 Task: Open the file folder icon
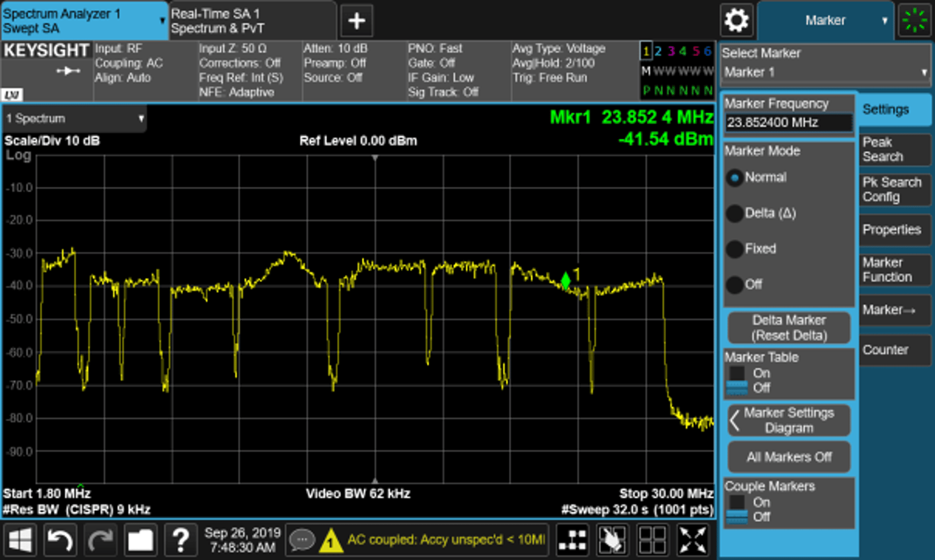tap(140, 540)
